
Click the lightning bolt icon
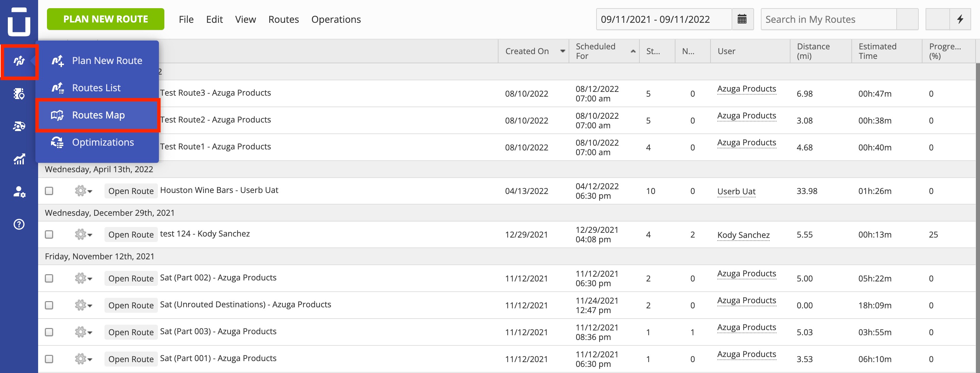click(x=960, y=19)
